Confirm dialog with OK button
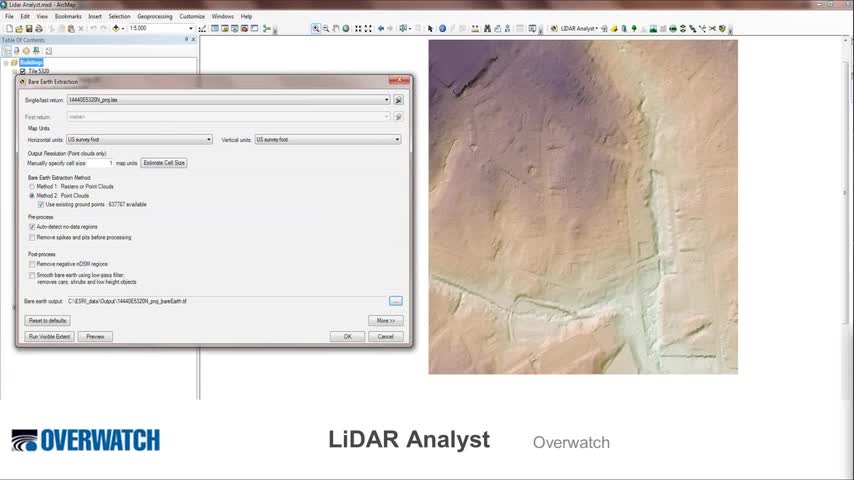This screenshot has width=854, height=480. [347, 337]
